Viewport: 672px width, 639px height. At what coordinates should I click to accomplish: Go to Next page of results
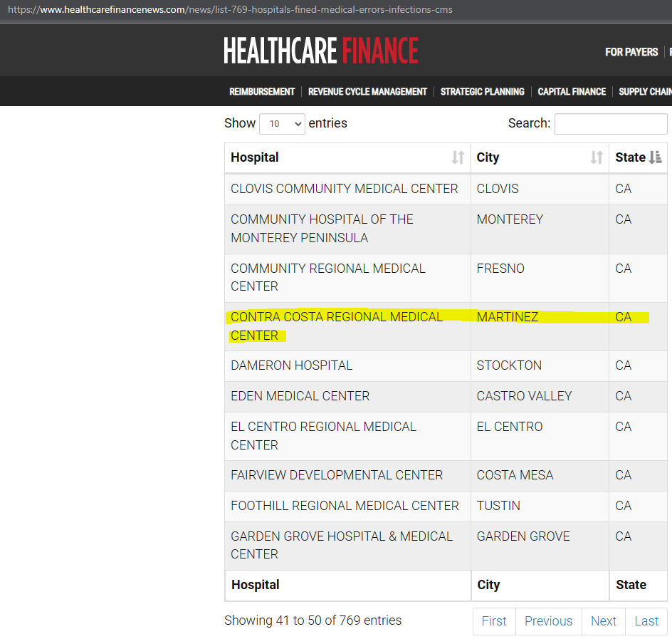pyautogui.click(x=604, y=621)
